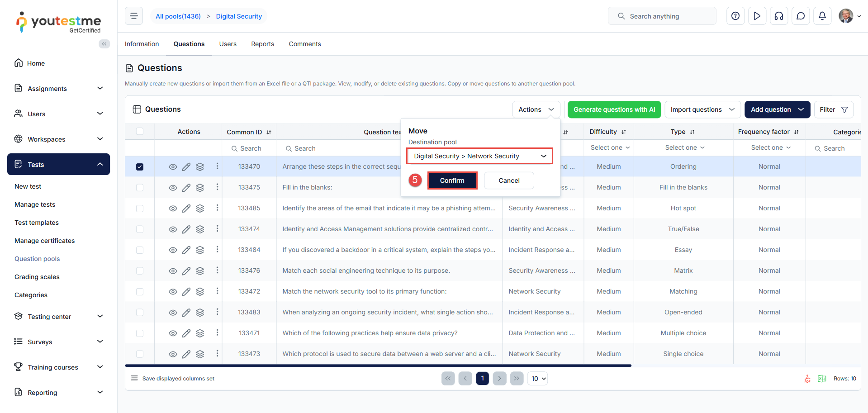This screenshot has height=413, width=868.
Task: Open the Destination pool dropdown
Action: 479,156
